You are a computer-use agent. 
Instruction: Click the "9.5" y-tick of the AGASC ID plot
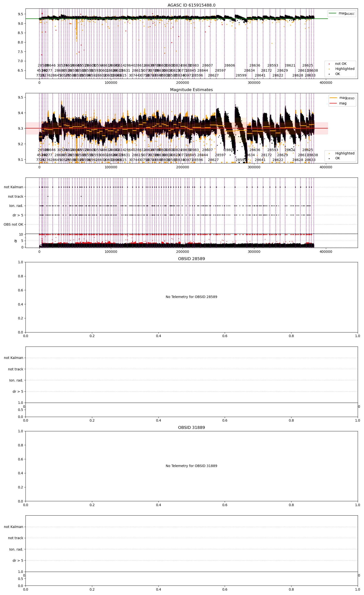pos(20,14)
